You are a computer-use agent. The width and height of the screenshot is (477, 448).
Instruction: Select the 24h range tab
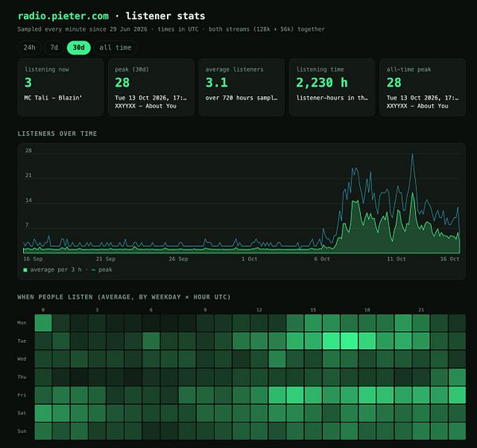click(x=29, y=48)
